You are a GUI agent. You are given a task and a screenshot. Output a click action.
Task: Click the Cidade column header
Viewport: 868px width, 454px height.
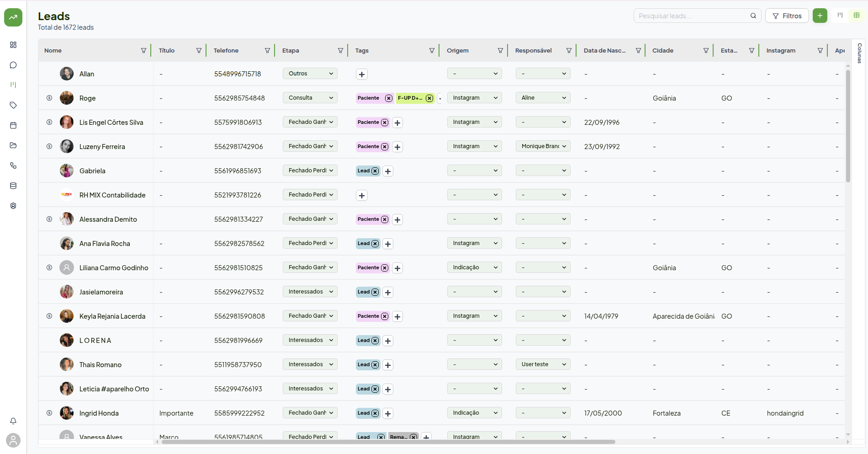click(x=663, y=51)
